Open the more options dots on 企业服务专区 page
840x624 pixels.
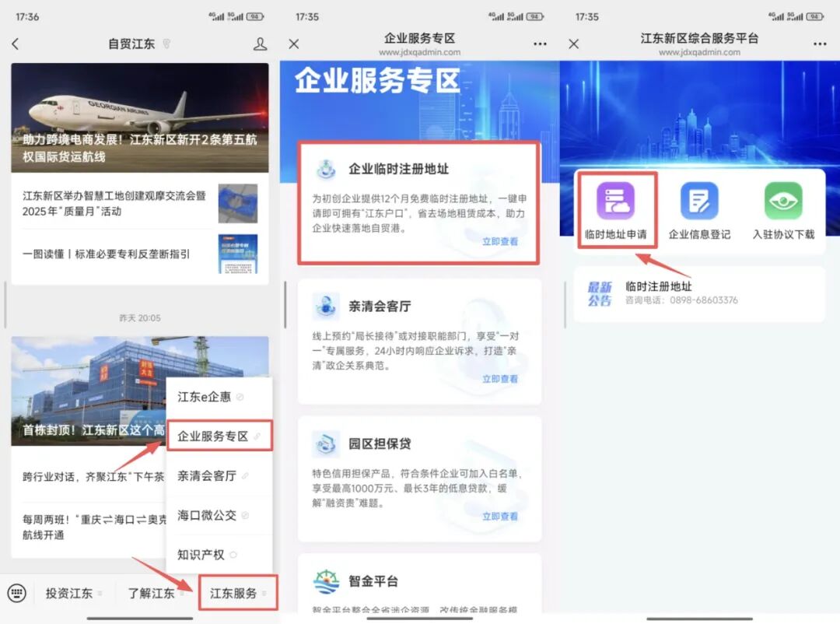[x=540, y=44]
